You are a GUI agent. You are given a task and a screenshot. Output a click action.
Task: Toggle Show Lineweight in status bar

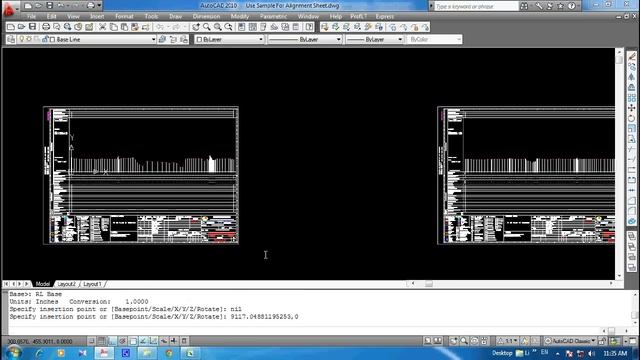click(x=174, y=341)
